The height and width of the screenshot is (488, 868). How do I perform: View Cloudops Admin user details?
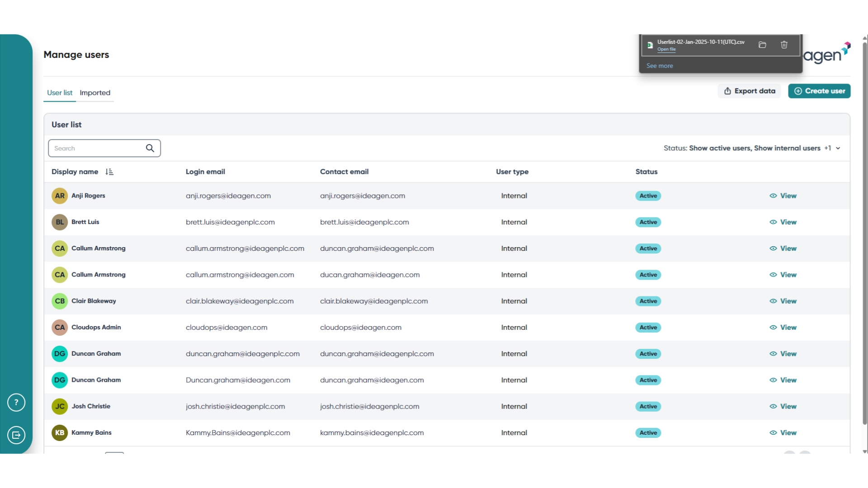click(783, 327)
